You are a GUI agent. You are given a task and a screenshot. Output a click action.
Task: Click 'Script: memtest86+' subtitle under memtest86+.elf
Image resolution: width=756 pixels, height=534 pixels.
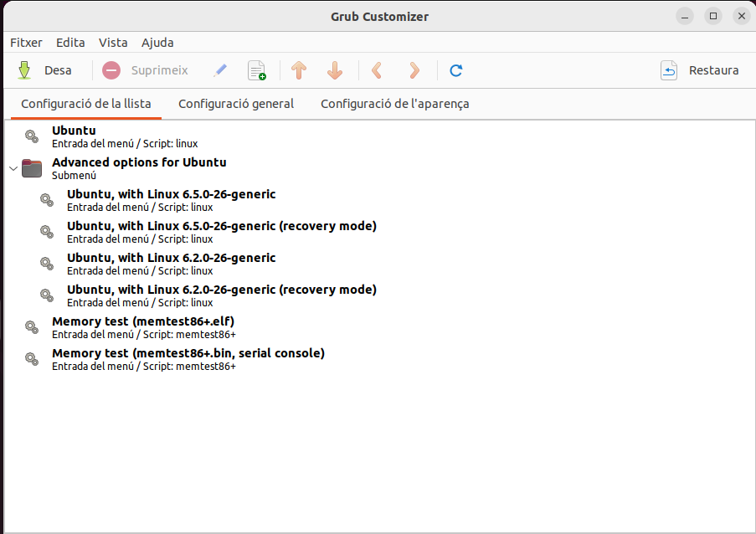189,335
